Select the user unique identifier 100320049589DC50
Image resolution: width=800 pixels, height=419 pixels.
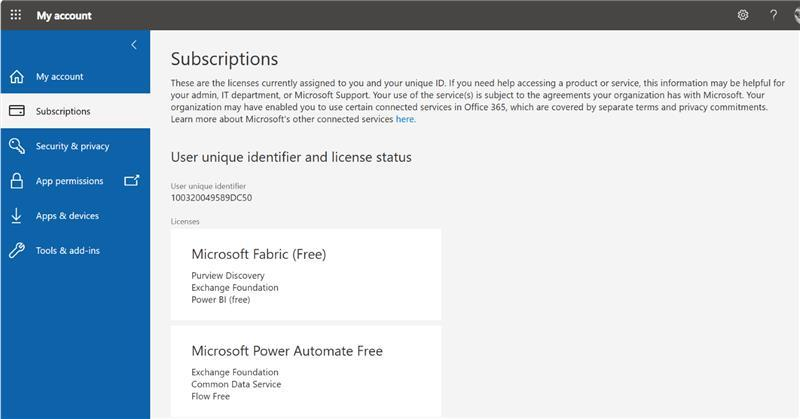211,198
